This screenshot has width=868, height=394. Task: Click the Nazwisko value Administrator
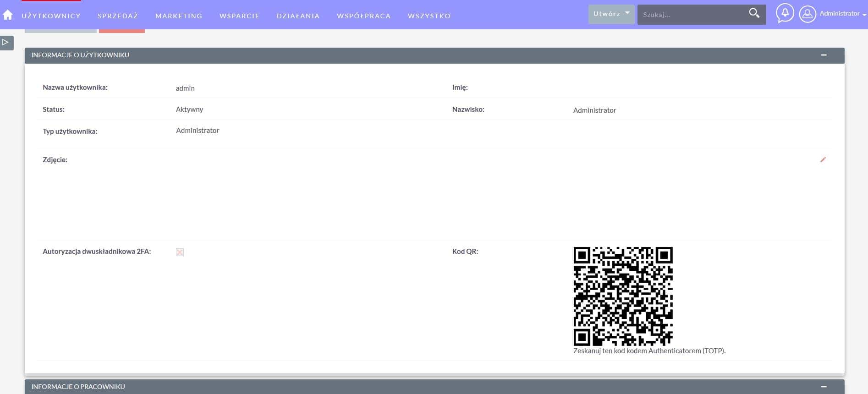[x=594, y=110]
